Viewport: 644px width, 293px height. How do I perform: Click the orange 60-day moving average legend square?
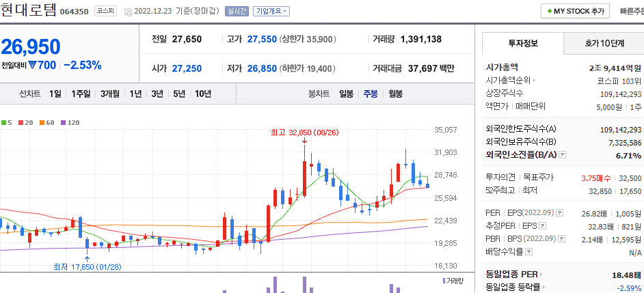coord(42,123)
